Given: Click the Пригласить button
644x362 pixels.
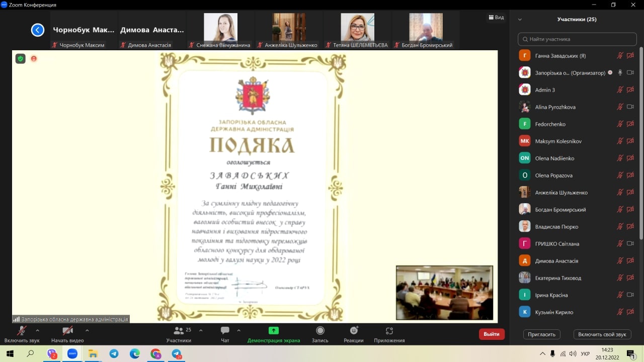Looking at the screenshot, I should [541, 334].
